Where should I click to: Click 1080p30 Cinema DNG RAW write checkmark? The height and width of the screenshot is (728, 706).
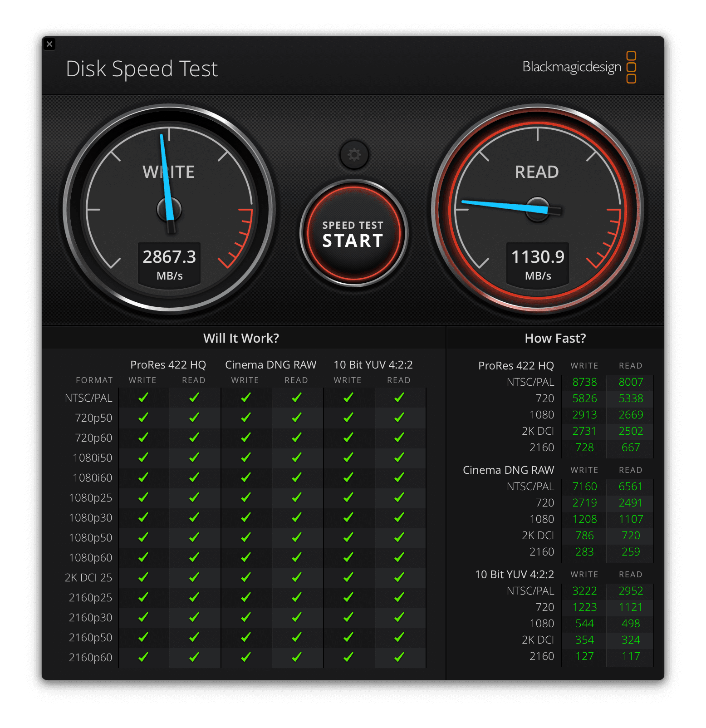point(245,517)
